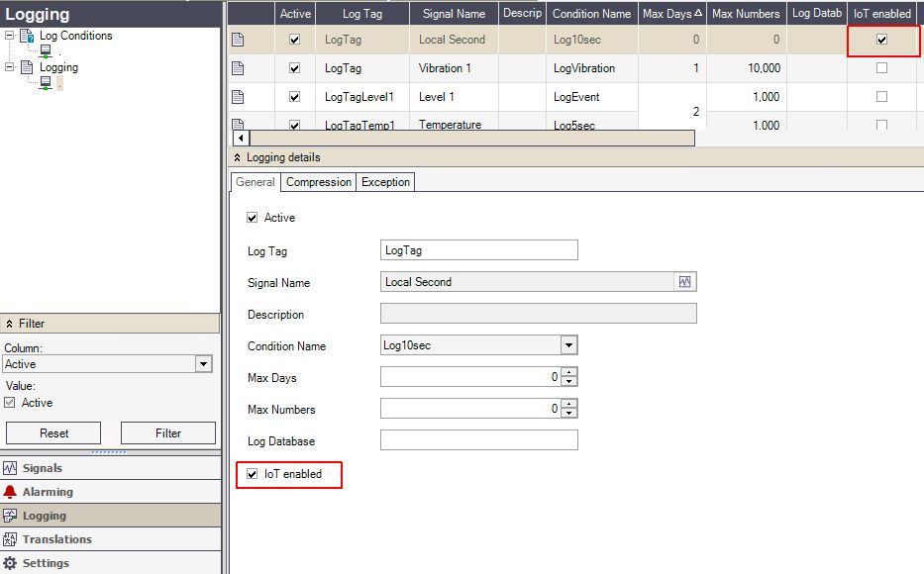
Task: Enable IoT for the Vibration 1 row
Action: (881, 68)
